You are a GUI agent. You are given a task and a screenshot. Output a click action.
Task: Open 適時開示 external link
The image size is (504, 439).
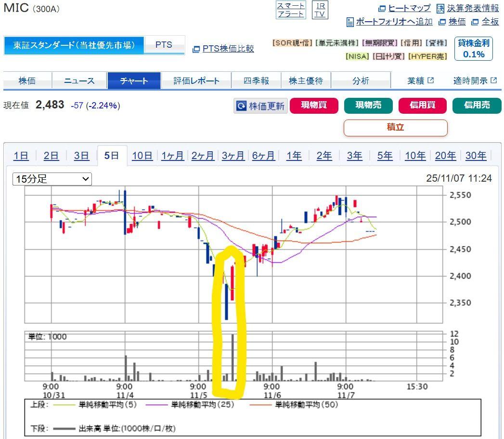(x=474, y=81)
